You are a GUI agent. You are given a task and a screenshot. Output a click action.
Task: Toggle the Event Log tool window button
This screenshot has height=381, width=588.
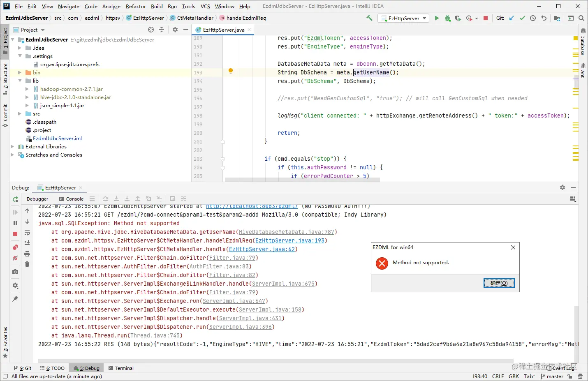(x=560, y=368)
